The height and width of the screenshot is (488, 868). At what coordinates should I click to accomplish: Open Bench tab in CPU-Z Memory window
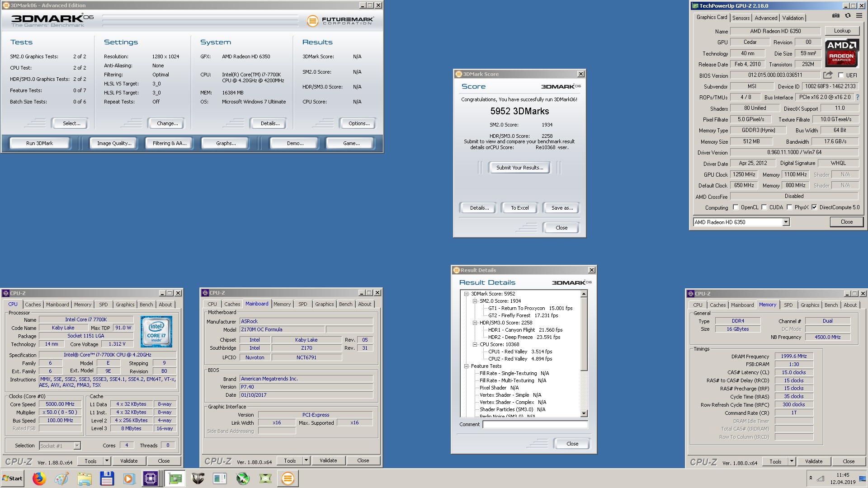pos(831,305)
